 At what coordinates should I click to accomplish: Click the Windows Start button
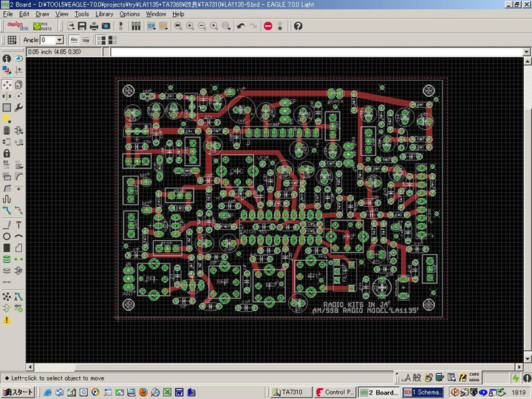[x=18, y=392]
